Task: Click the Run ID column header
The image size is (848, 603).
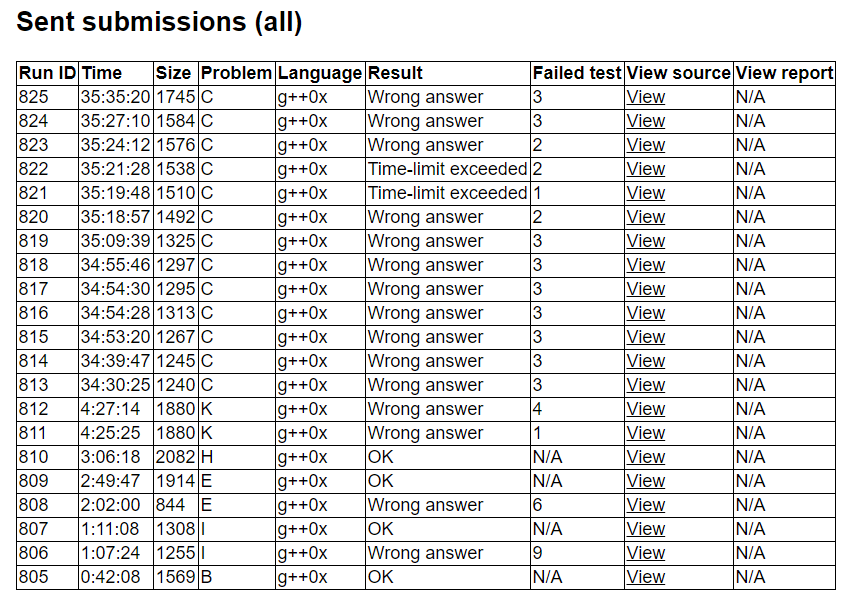Action: coord(47,73)
